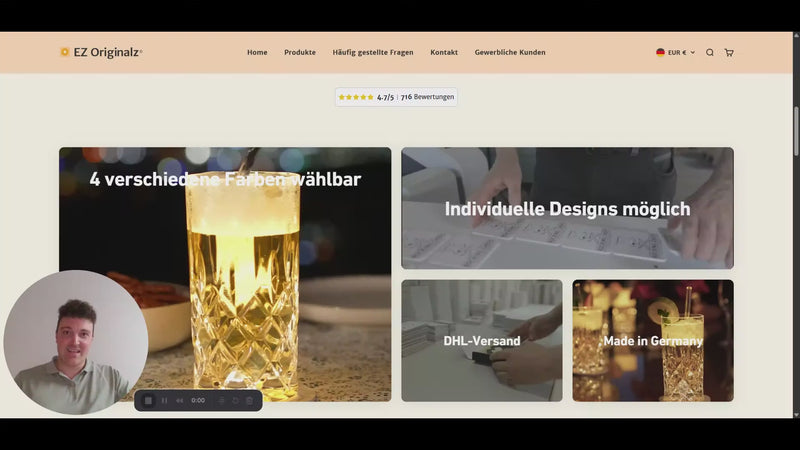Stop the screen recording

click(x=148, y=400)
